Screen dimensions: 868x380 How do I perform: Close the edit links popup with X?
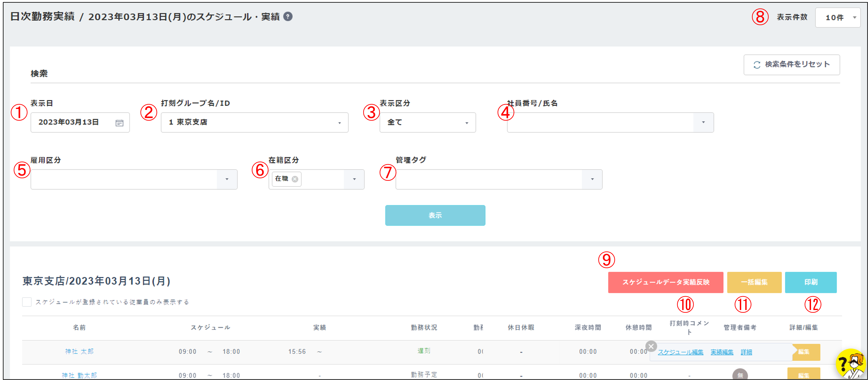(651, 346)
